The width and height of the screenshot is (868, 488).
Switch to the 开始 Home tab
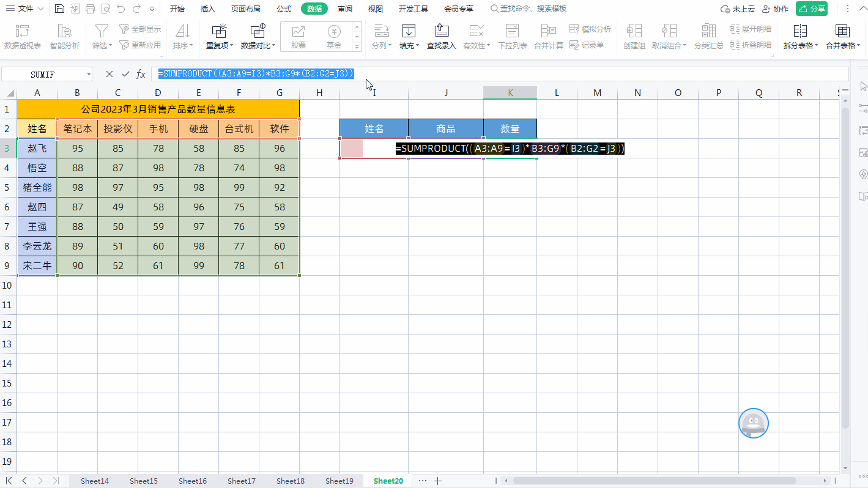click(177, 9)
